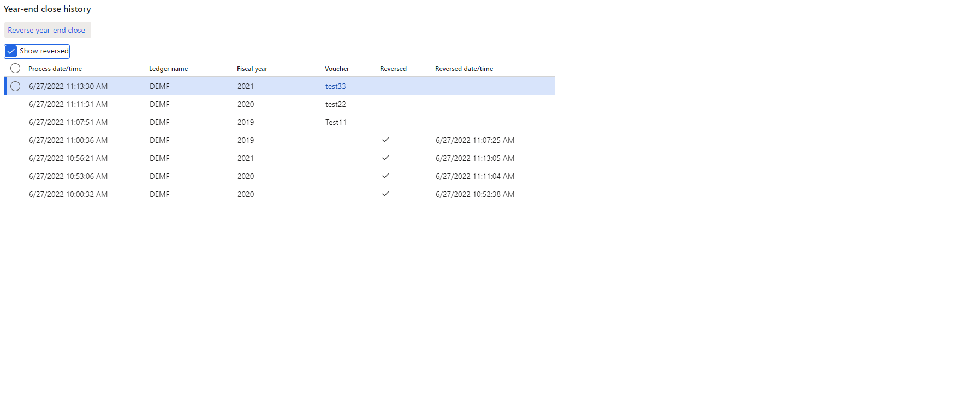Click reversed checkmark in 11:00:36 AM row
This screenshot has height=396, width=980.
(x=385, y=140)
